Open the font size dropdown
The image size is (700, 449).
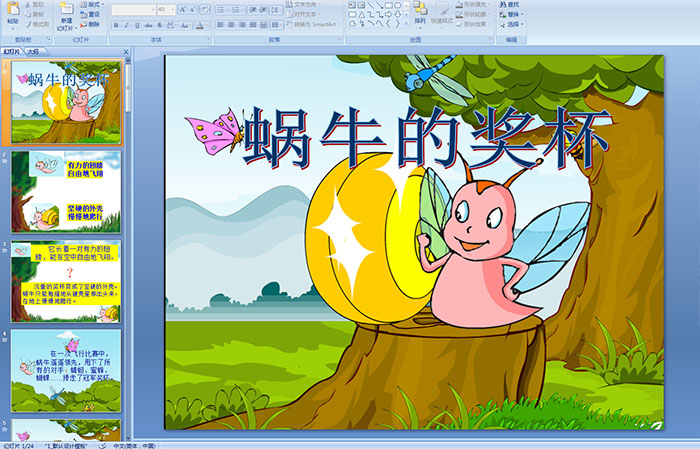pyautogui.click(x=172, y=10)
